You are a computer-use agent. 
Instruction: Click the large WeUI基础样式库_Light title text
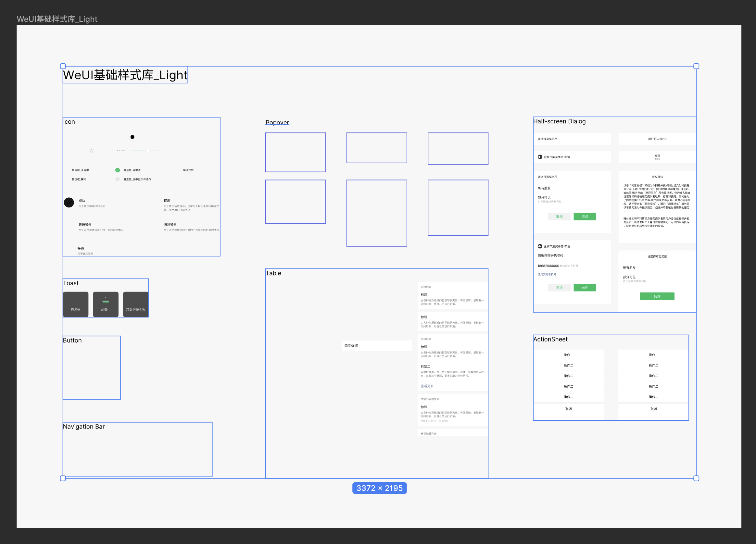[125, 75]
